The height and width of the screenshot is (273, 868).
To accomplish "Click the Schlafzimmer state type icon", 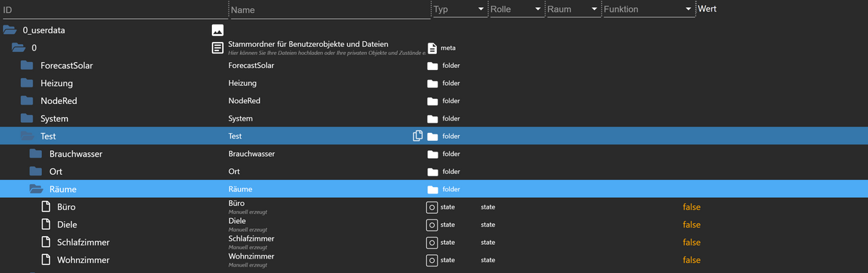I will pos(432,242).
